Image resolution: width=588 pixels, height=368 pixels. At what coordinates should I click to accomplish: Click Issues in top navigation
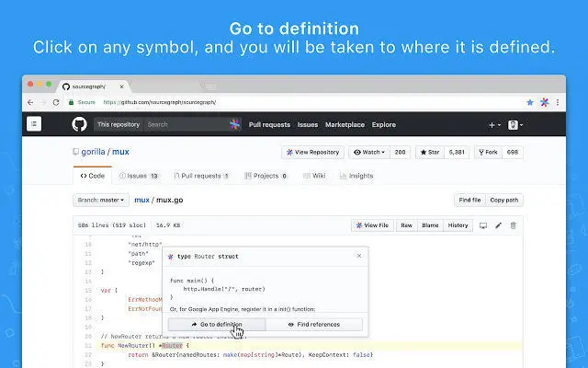(308, 125)
